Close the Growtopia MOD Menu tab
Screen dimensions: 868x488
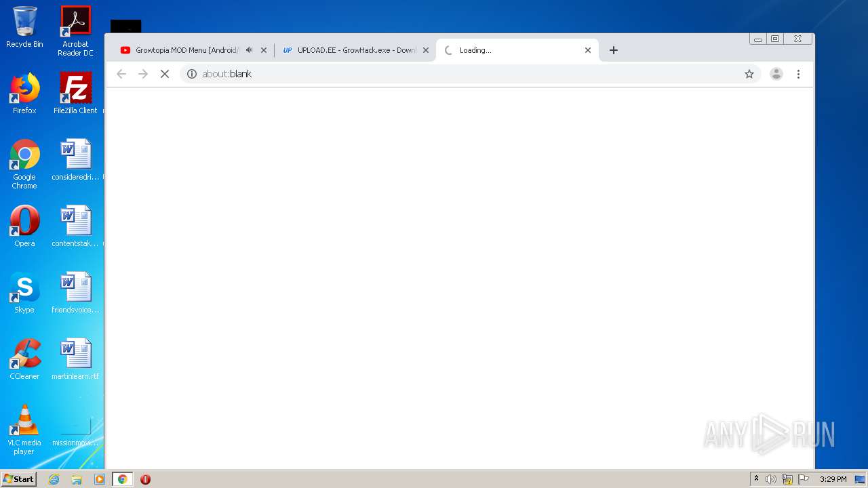click(264, 50)
